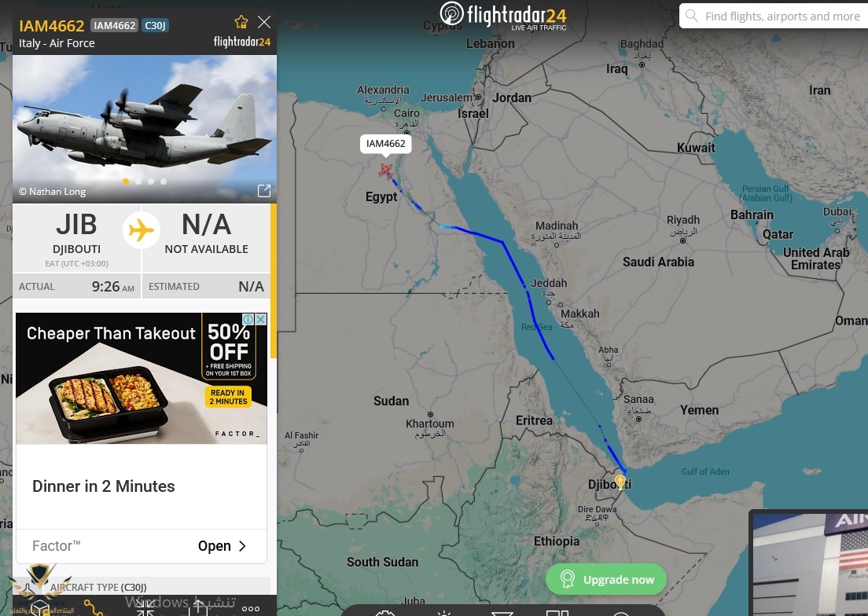The width and height of the screenshot is (868, 616).
Task: Select the third photo carousel dot
Action: 151,181
